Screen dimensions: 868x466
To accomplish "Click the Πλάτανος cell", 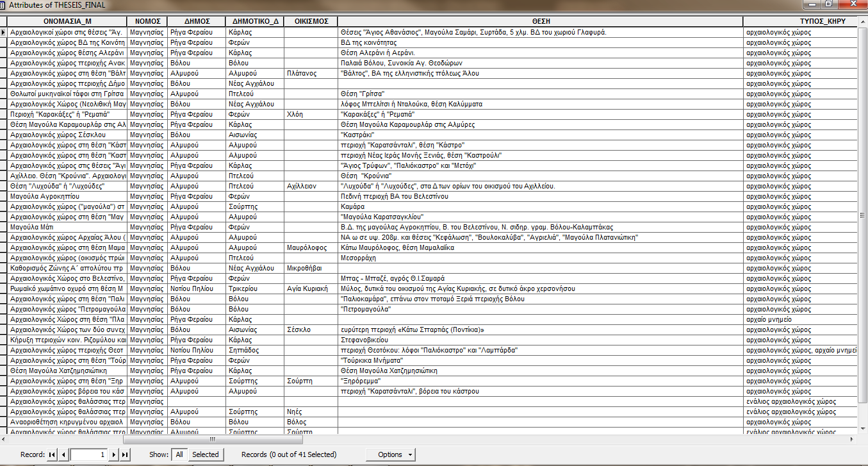I will 311,73.
